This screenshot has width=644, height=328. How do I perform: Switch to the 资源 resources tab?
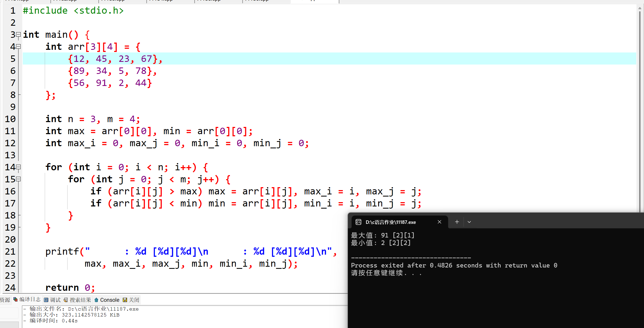5,300
